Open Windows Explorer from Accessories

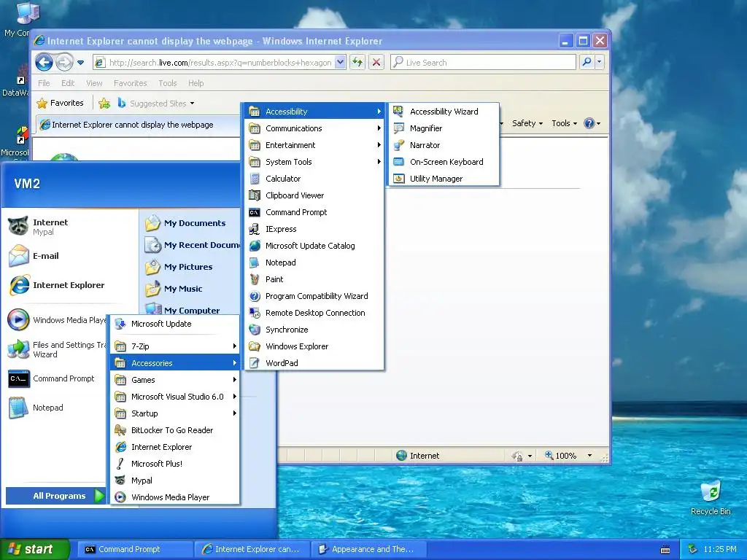[314, 346]
